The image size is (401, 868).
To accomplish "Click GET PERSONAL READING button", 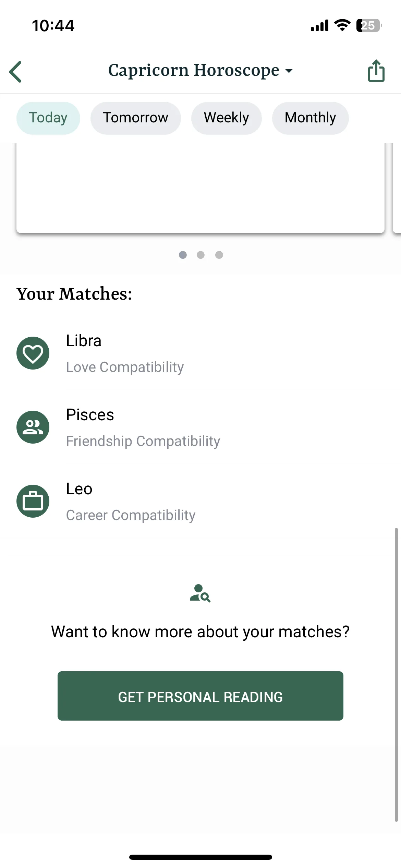I will tap(200, 696).
